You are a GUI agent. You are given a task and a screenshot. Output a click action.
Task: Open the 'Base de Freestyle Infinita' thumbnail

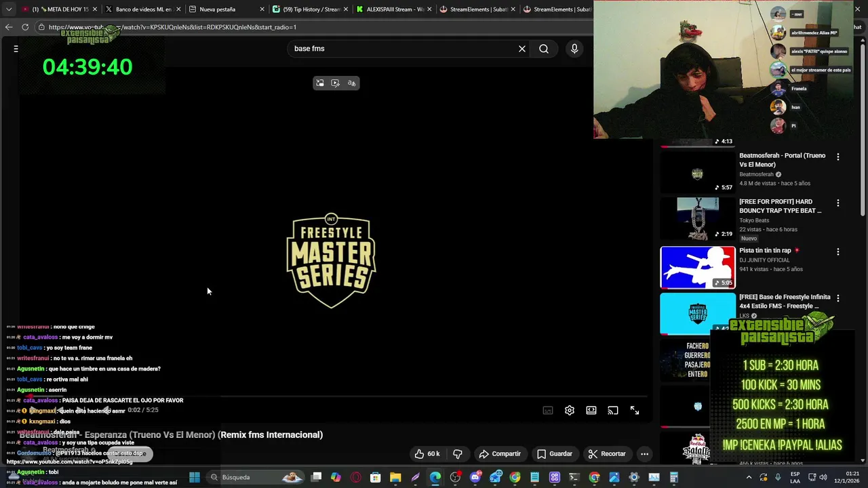pyautogui.click(x=698, y=313)
